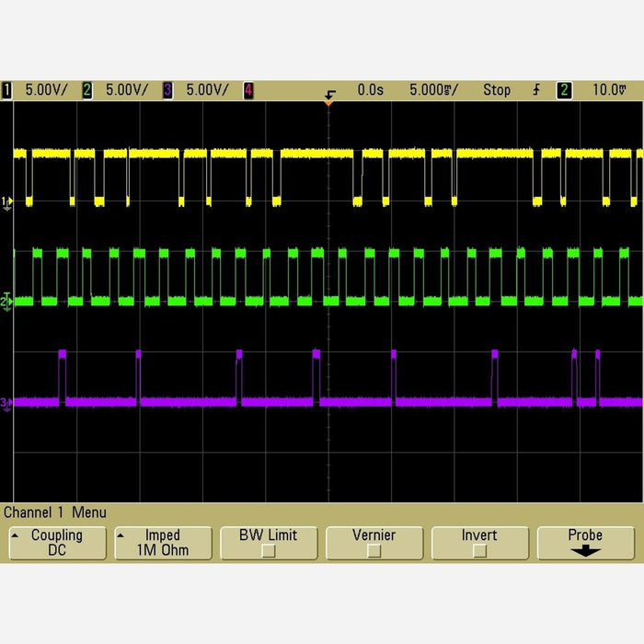Click the channel 2 ground level marker

[x=7, y=301]
